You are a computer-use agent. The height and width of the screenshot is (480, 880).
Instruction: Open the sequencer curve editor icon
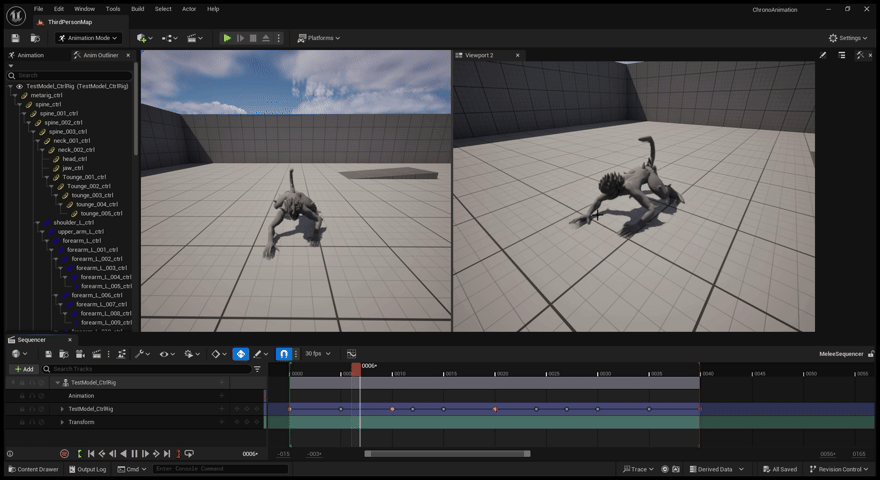click(x=351, y=354)
